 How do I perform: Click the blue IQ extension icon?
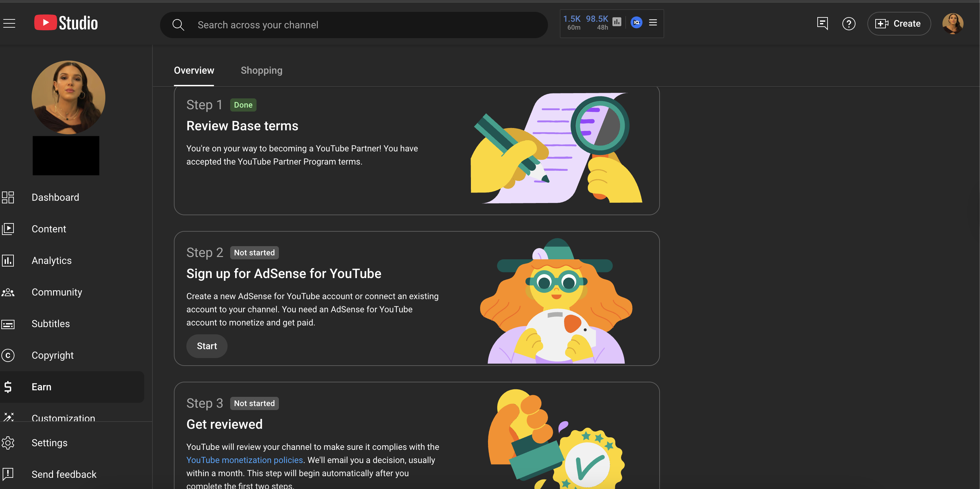click(637, 22)
